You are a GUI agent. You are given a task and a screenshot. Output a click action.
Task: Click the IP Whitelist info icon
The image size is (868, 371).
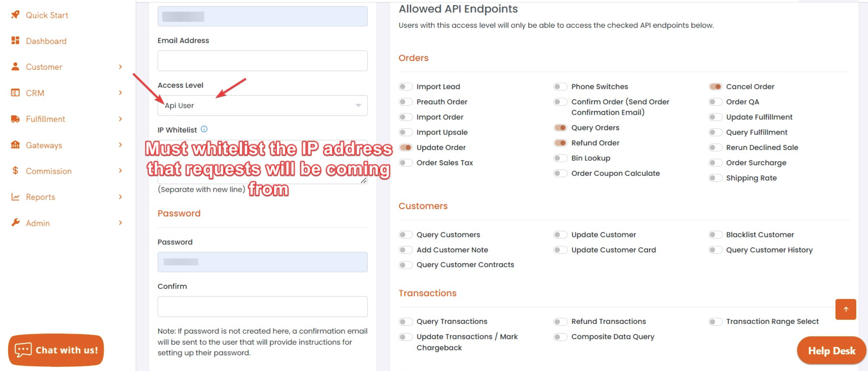204,129
